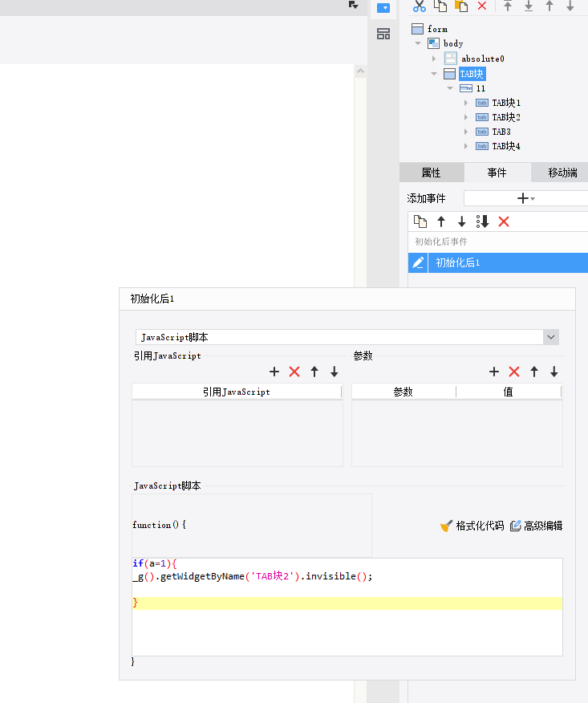Open the 添加事件 plus dropdown
This screenshot has width=588, height=703.
525,198
